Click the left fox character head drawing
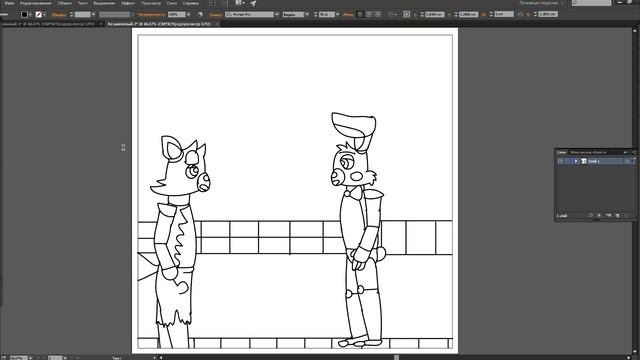The height and width of the screenshot is (360, 640). click(180, 167)
